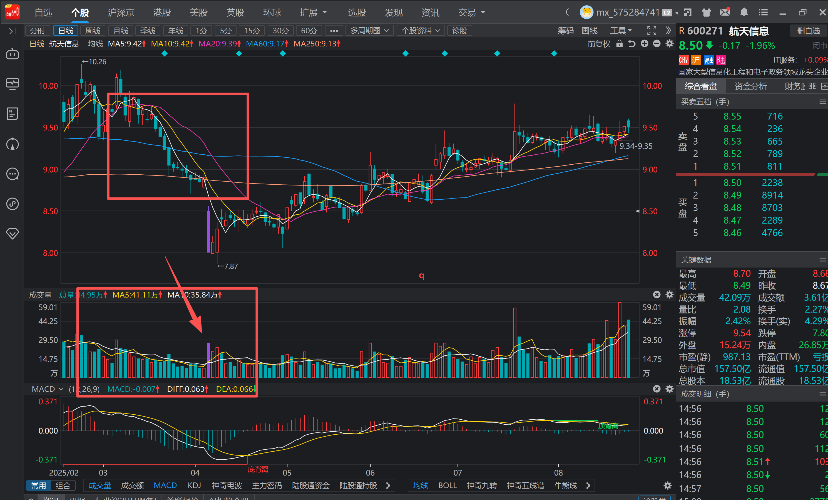Open MACD panel settings gear
Screen dimensions: 828x500
point(670,389)
